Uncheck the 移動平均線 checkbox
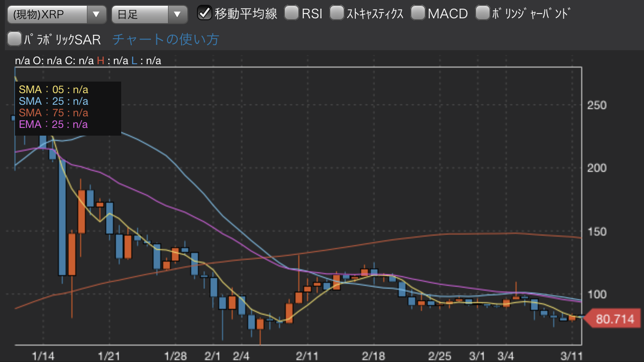 [x=205, y=13]
